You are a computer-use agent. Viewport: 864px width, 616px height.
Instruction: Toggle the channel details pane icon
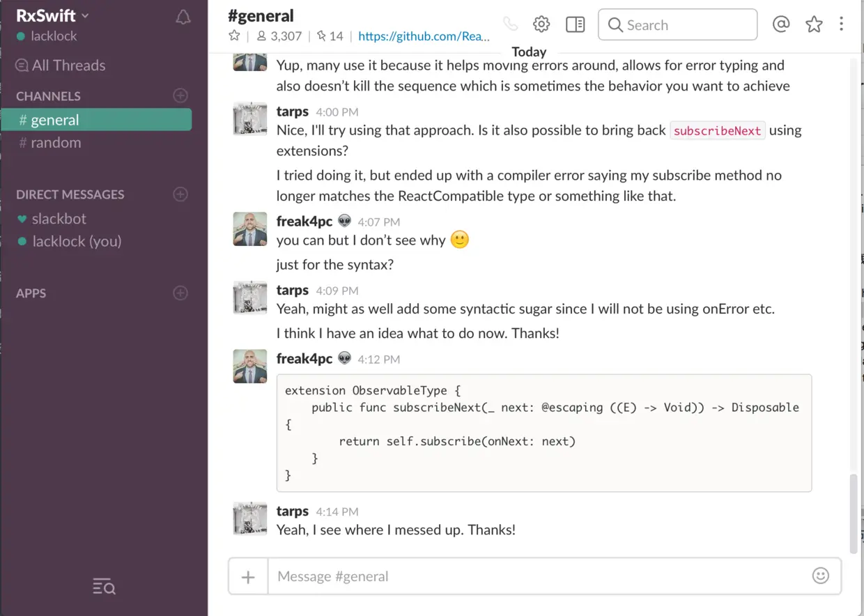coord(576,24)
